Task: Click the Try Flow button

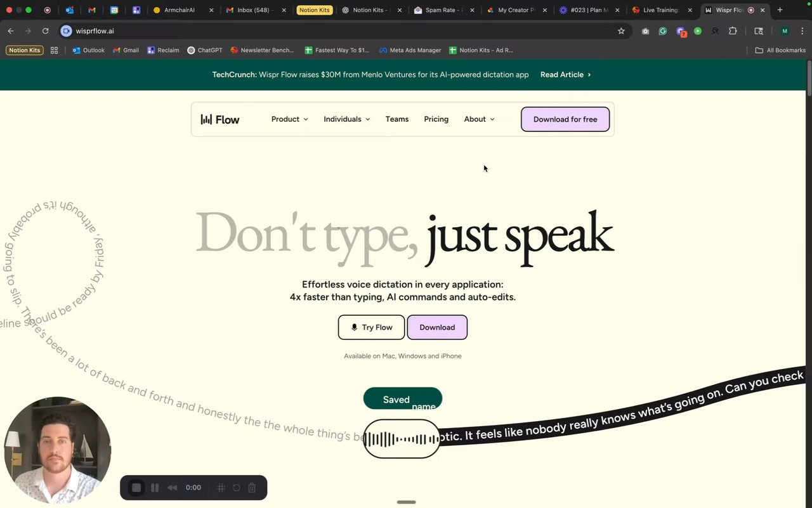Action: (371, 327)
